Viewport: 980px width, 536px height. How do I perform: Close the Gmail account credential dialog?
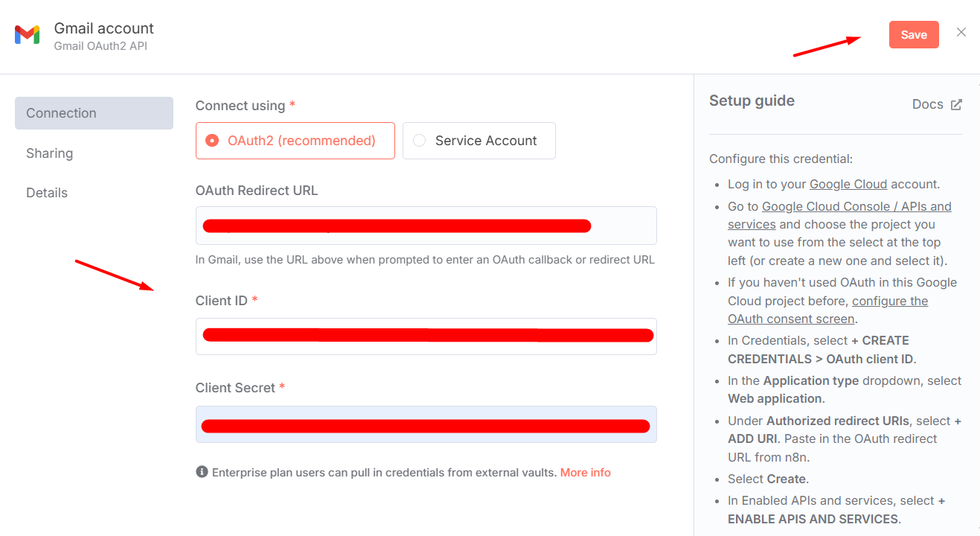(x=961, y=32)
